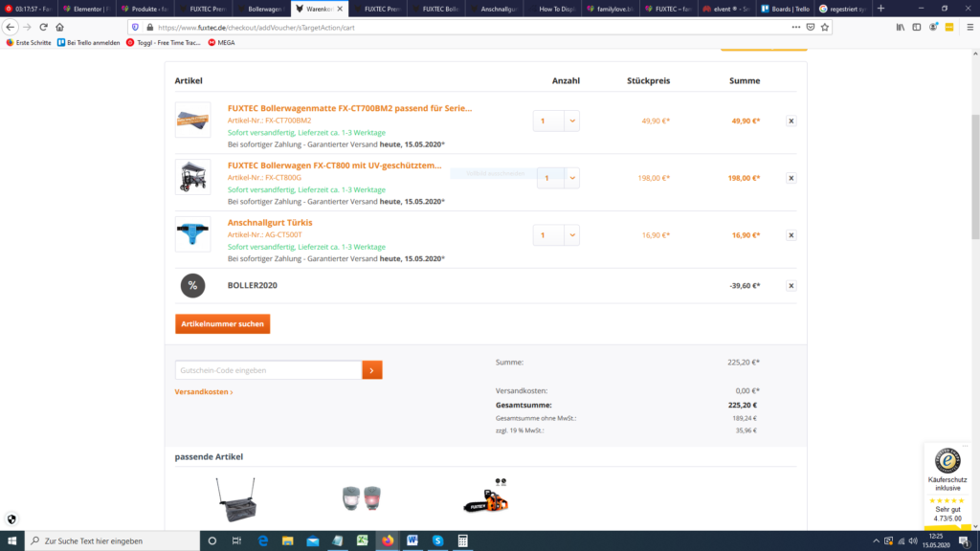
Task: Open MEGA bookmark
Action: tap(221, 42)
